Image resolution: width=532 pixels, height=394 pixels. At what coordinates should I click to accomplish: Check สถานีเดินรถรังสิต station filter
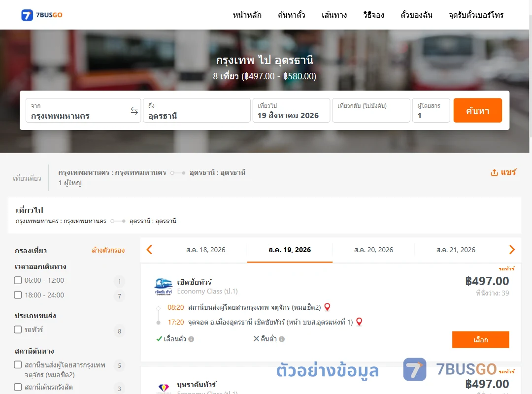18,387
